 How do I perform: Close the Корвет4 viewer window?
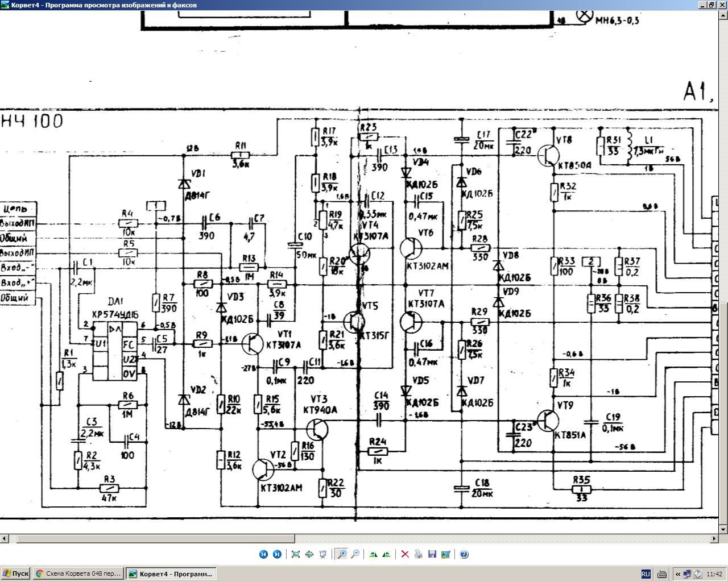tap(722, 5)
